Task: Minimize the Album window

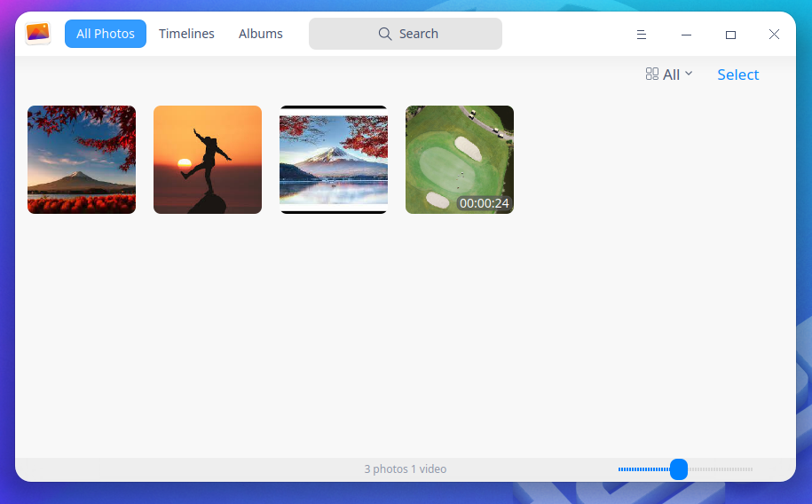Action: (686, 35)
